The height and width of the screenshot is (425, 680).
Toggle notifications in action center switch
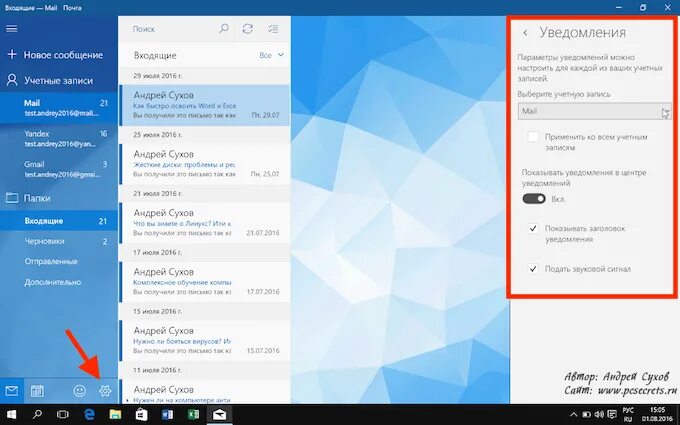click(x=534, y=199)
